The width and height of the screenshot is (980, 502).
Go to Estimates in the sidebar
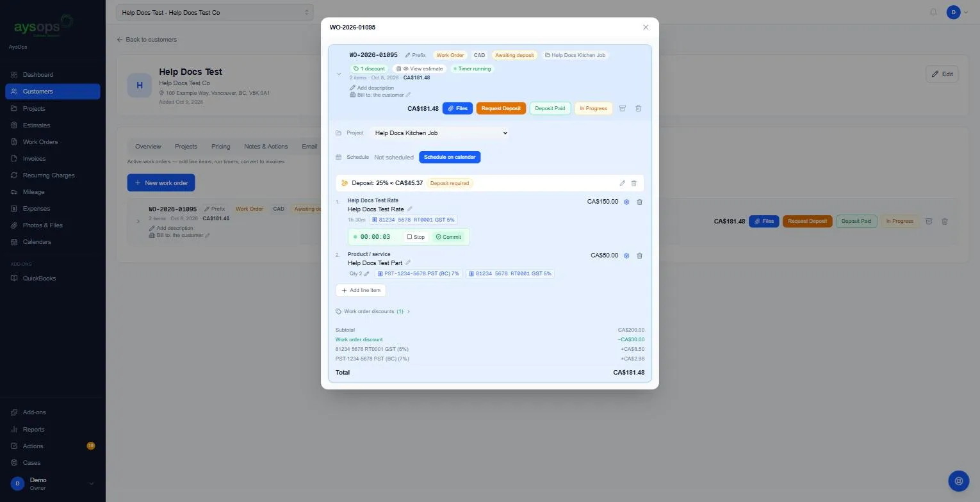click(53, 125)
